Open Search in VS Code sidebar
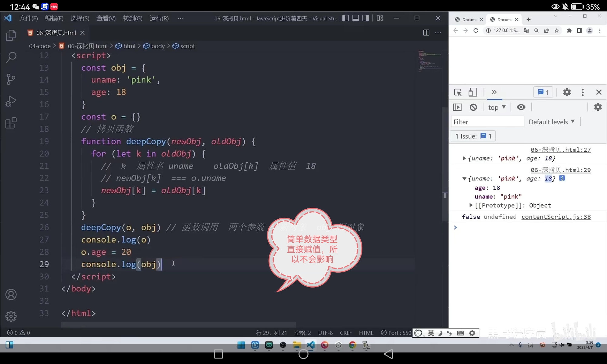 pyautogui.click(x=11, y=57)
